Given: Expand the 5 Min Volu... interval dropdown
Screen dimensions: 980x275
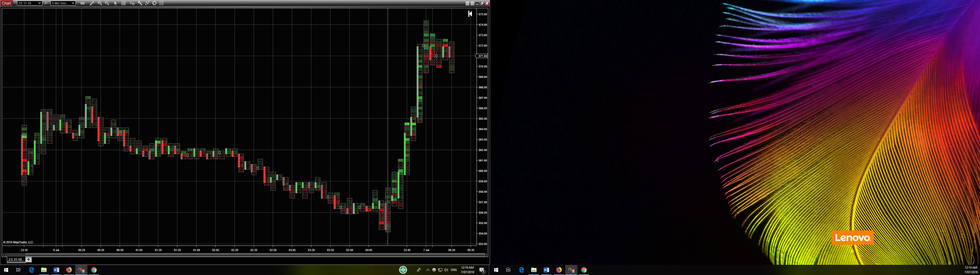Looking at the screenshot, I should point(73,3).
